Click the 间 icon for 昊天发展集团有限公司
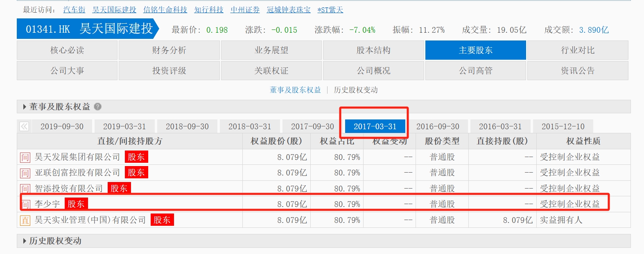 25,157
